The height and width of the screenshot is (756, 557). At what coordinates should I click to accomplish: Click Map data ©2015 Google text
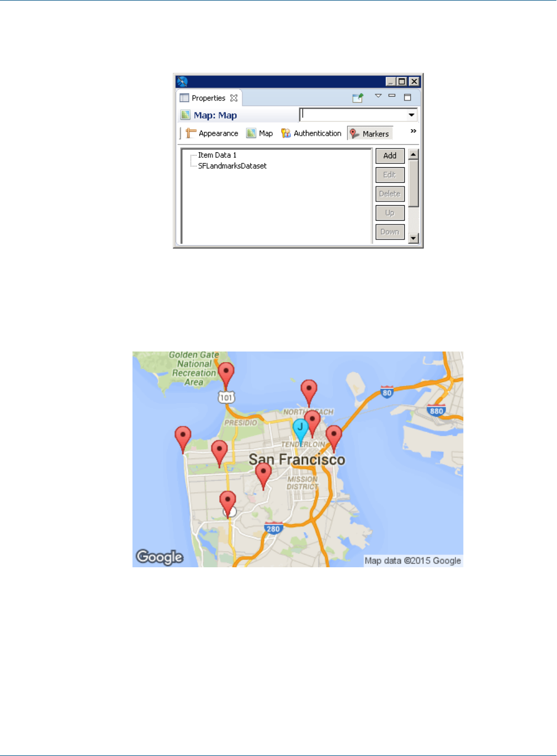coord(413,561)
